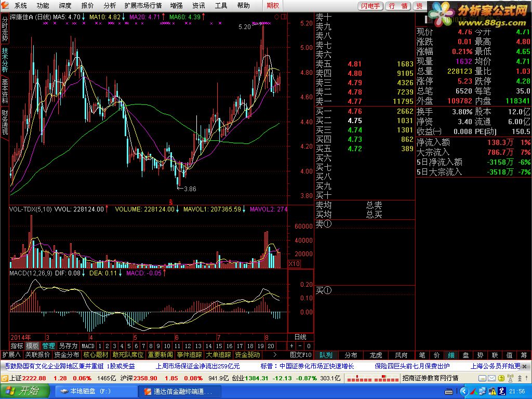Viewport: 532px width, 399px height.
Task: Switch to 分时走势 side tab
Action: point(5,29)
